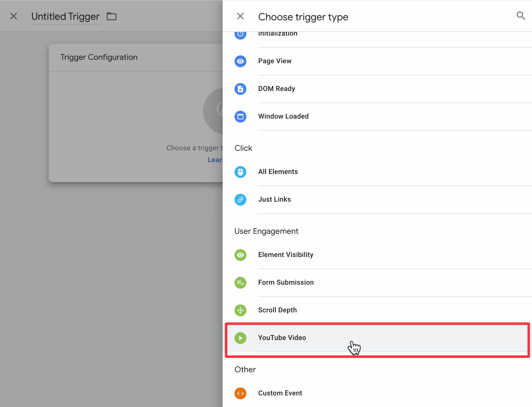This screenshot has height=407, width=532.
Task: Select the Custom Event trigger option
Action: click(x=377, y=393)
